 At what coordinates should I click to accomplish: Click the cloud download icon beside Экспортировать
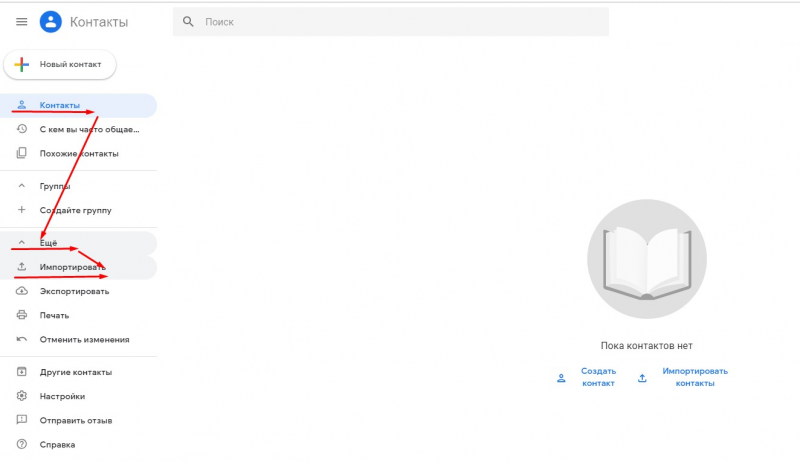point(21,291)
